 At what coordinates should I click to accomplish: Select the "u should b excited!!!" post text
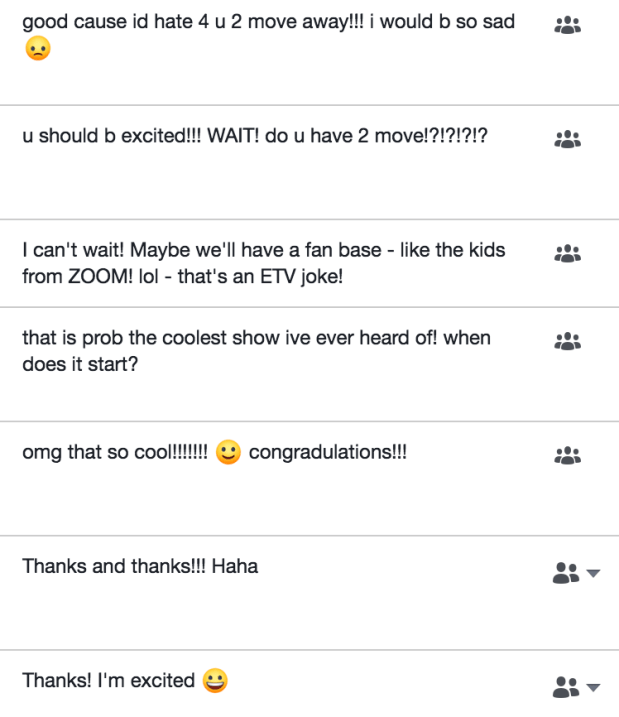click(x=254, y=136)
